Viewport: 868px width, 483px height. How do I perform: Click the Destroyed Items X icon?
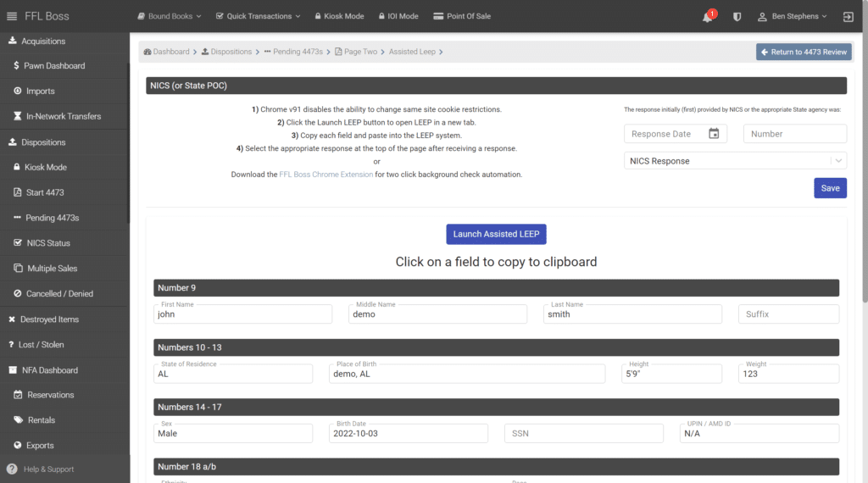click(x=12, y=319)
